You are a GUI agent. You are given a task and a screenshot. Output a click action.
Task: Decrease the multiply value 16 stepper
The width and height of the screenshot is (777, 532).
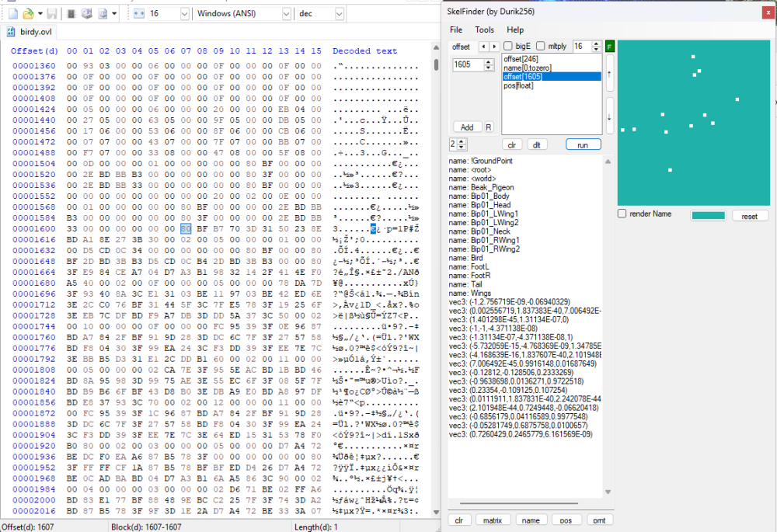click(x=597, y=49)
